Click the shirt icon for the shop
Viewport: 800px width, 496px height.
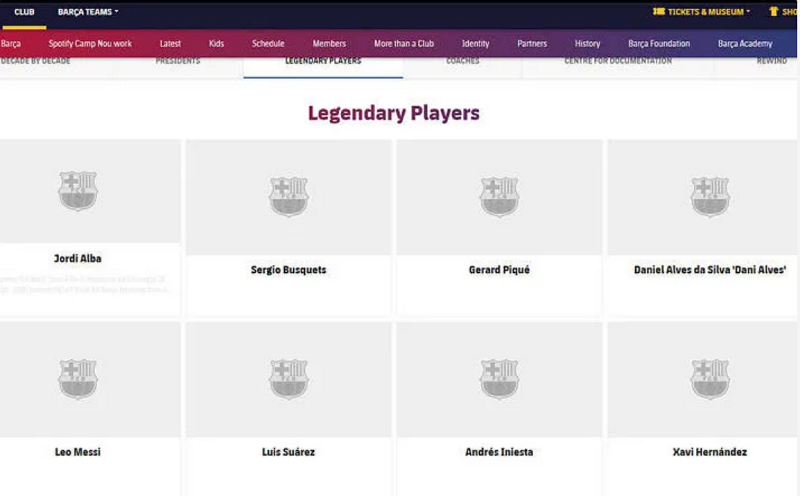pyautogui.click(x=773, y=11)
